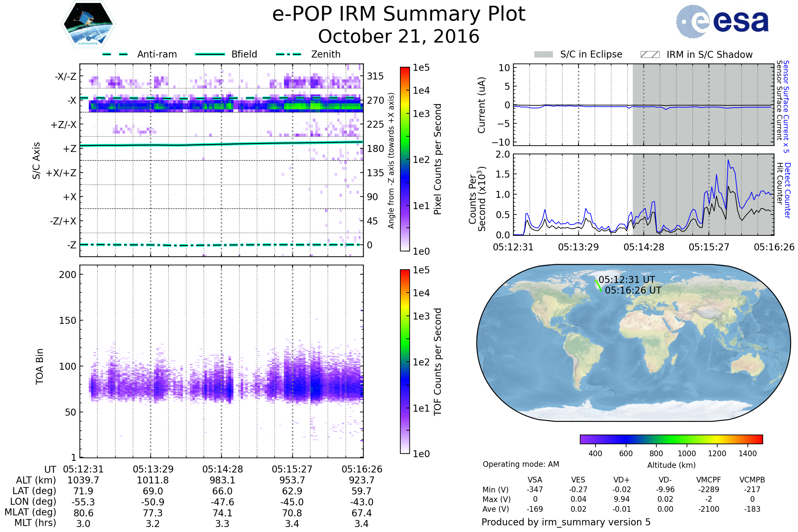Click the Sensor Surface Current x 5 label
Screen dimensions: 798x532
(x=786, y=106)
